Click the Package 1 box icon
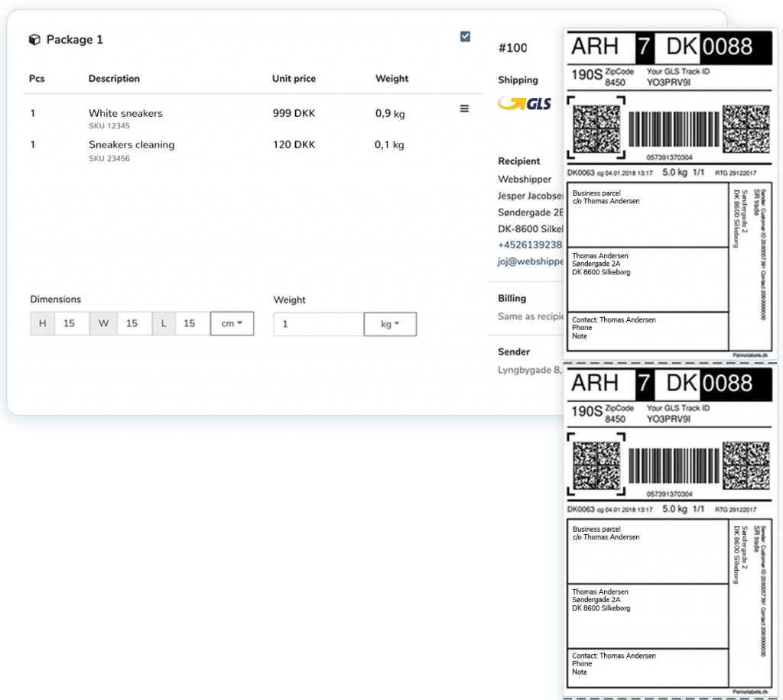The width and height of the screenshot is (783, 700). pos(34,40)
